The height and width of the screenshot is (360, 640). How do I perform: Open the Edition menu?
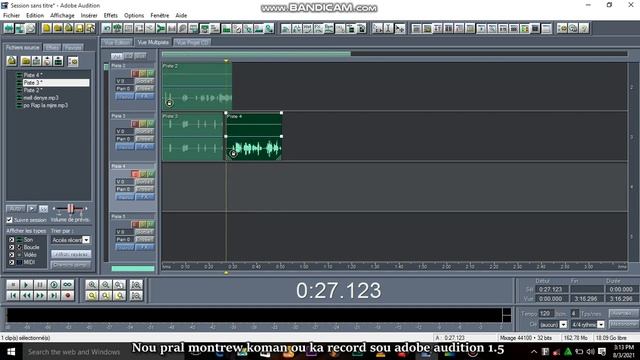coord(35,16)
